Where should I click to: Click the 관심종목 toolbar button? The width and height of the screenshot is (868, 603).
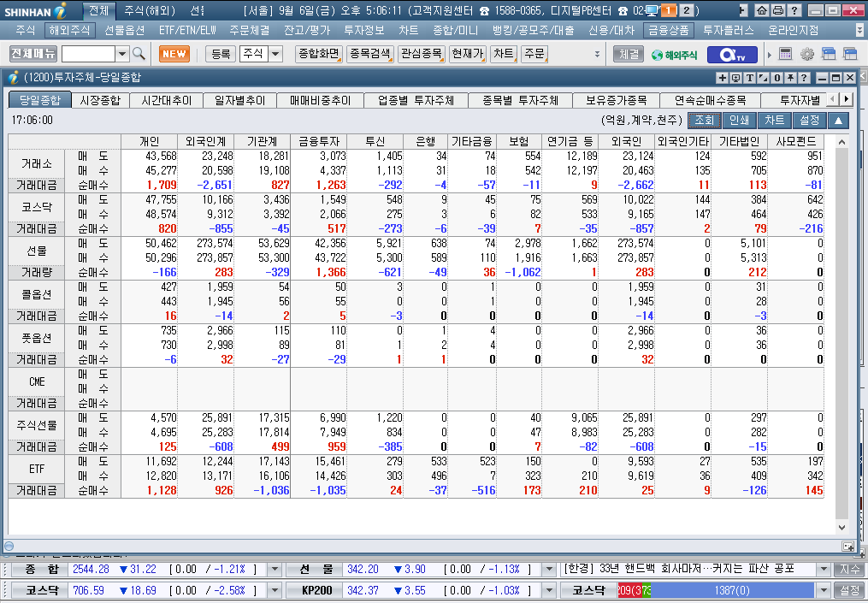pos(422,54)
